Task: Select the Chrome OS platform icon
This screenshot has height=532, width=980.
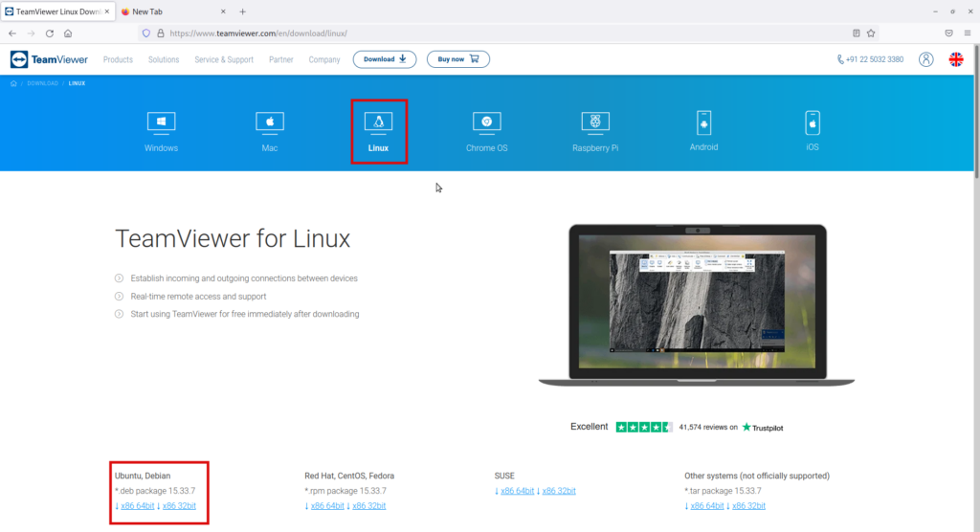Action: pyautogui.click(x=486, y=123)
